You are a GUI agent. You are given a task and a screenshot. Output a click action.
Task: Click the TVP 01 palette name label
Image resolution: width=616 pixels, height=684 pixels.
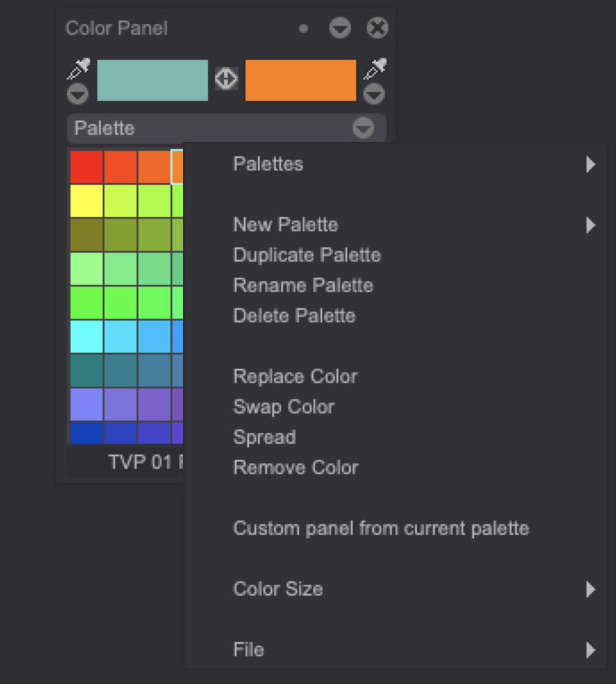(x=146, y=462)
